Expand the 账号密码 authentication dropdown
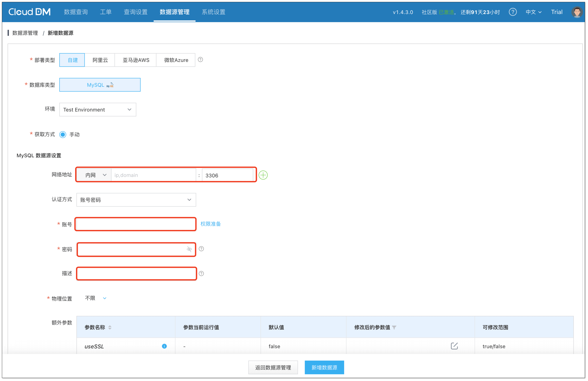 [x=136, y=200]
